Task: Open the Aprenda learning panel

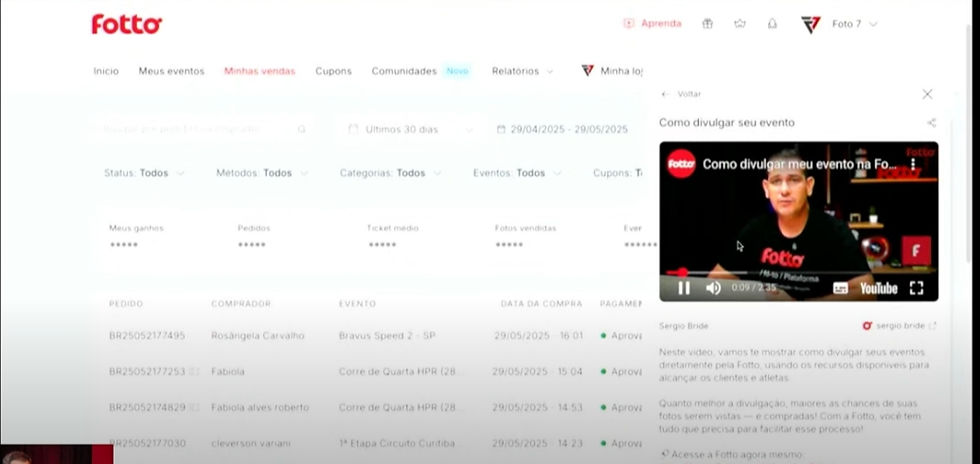Action: (652, 24)
